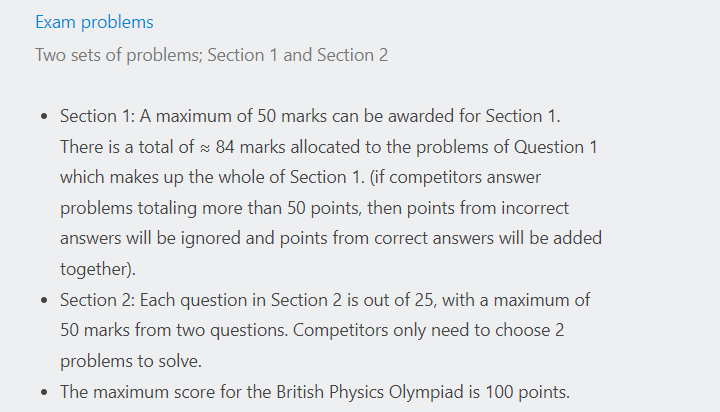Click the number 84 in the marks sentence
This screenshot has width=720, height=412.
225,147
